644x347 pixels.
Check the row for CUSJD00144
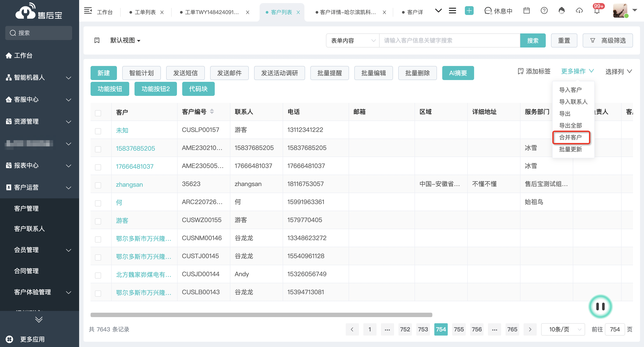98,275
